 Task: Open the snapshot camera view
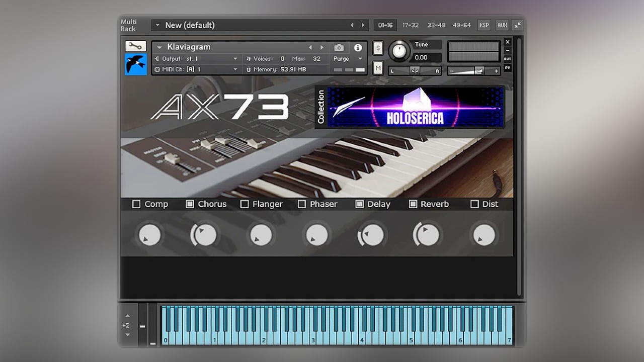point(339,47)
